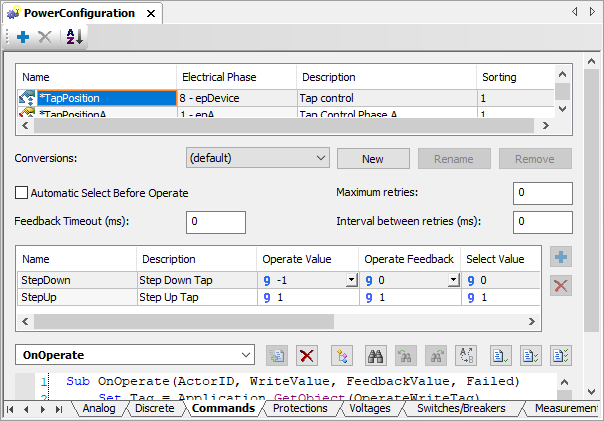Viewport: 604px width, 421px height.
Task: Enable Automatic Select Before Operate checkbox
Action: 21,192
